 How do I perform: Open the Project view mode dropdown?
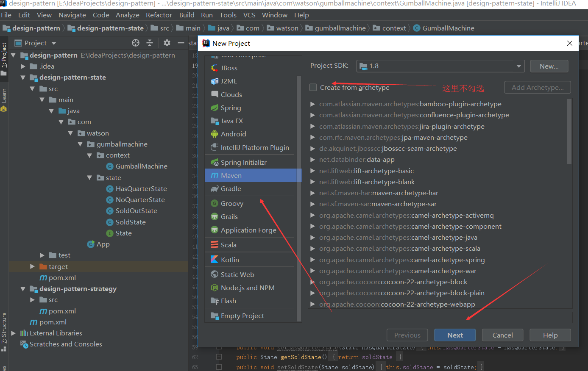pyautogui.click(x=54, y=43)
